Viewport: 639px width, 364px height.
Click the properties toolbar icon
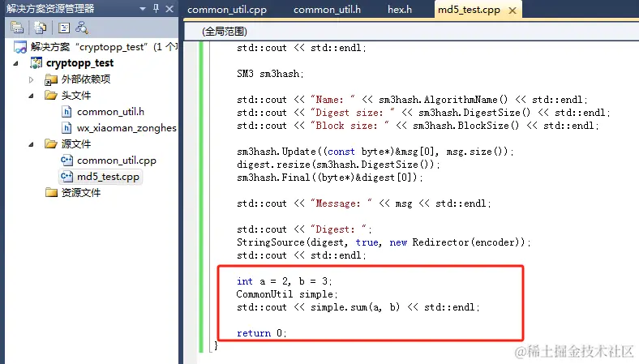click(x=63, y=28)
